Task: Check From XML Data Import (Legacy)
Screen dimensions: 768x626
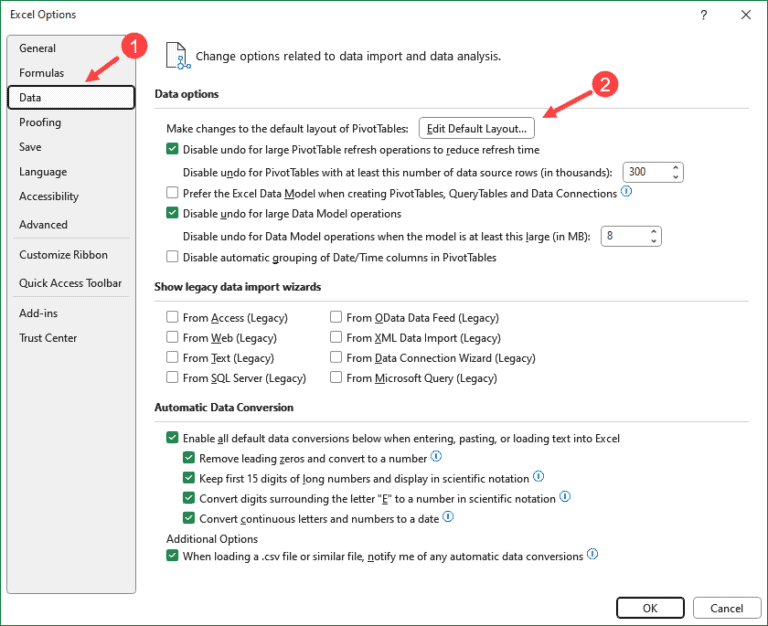Action: pyautogui.click(x=336, y=337)
